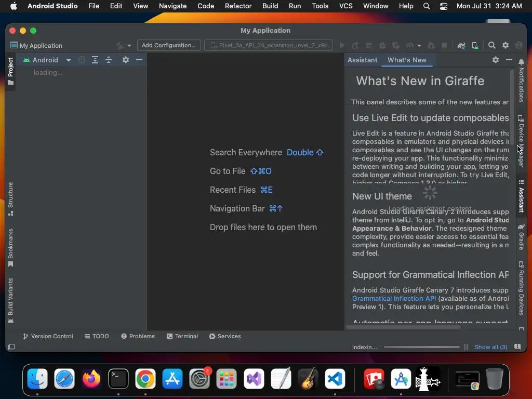
Task: Select the What's New tab
Action: click(x=407, y=60)
